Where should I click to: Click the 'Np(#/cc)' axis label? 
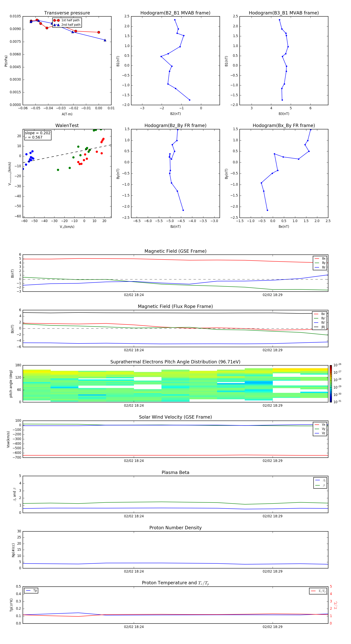[13, 550]
